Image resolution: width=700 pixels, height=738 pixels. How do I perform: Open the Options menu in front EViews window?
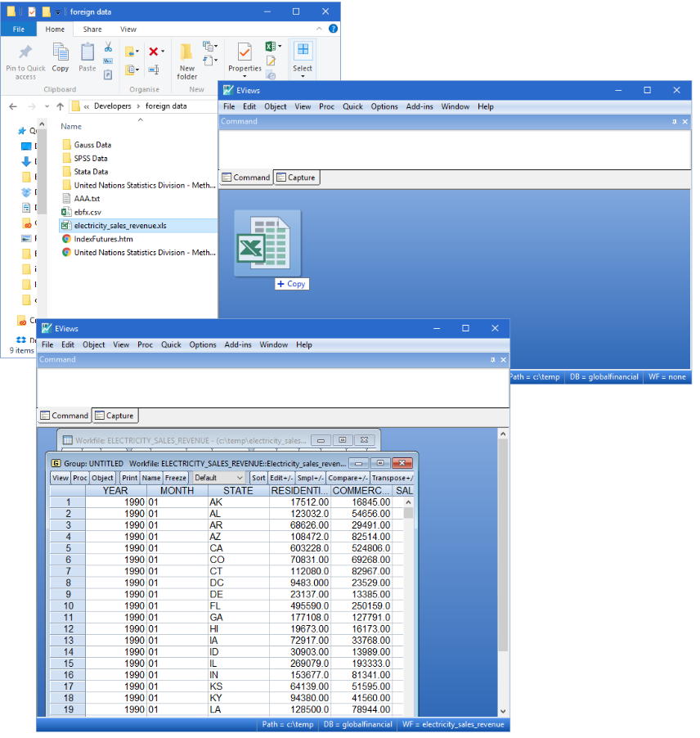203,345
